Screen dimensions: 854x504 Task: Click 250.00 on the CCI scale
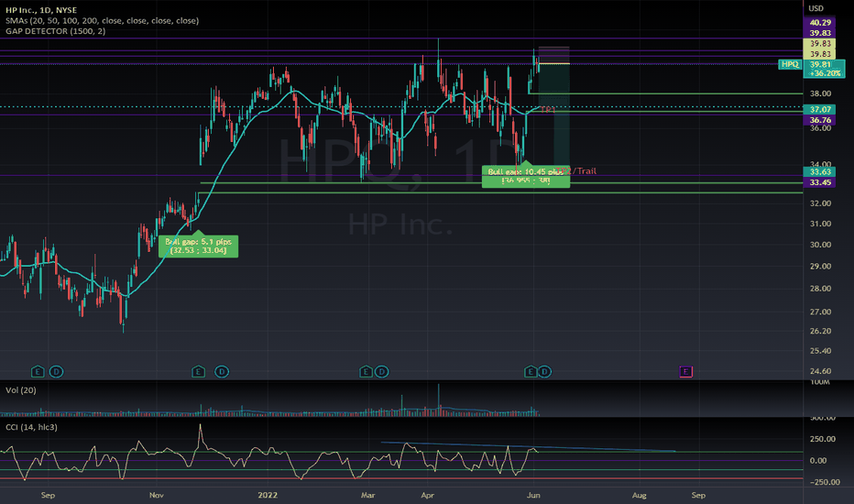[823, 439]
